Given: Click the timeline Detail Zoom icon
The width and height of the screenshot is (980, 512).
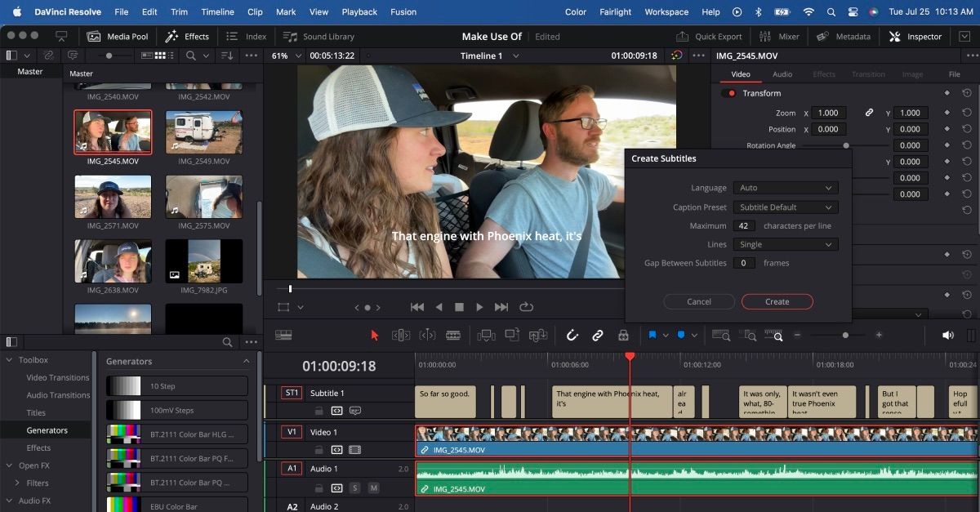Looking at the screenshot, I should (748, 335).
